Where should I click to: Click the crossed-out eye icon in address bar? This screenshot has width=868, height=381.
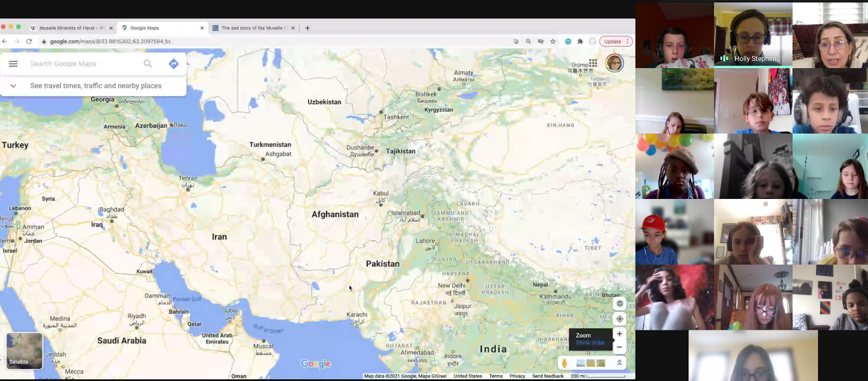(x=541, y=41)
